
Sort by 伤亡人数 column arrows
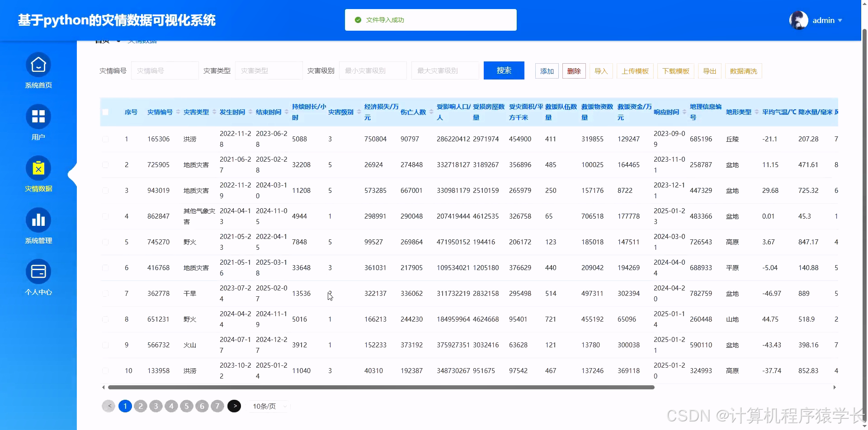pyautogui.click(x=431, y=112)
